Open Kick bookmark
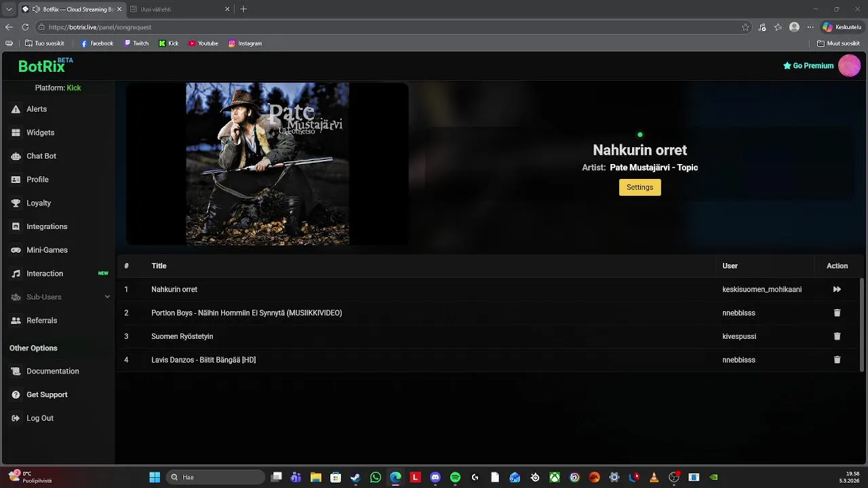This screenshot has width=868, height=488. coord(169,43)
